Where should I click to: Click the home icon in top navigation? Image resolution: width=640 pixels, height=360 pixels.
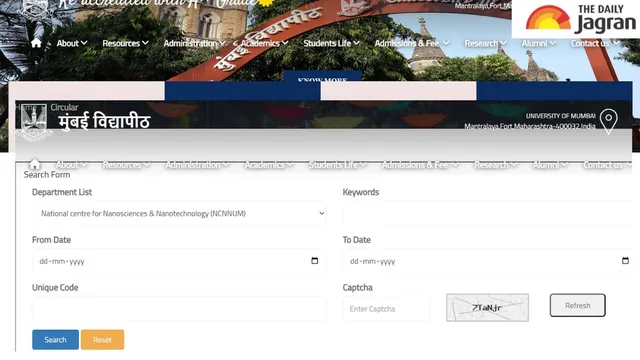[x=36, y=43]
